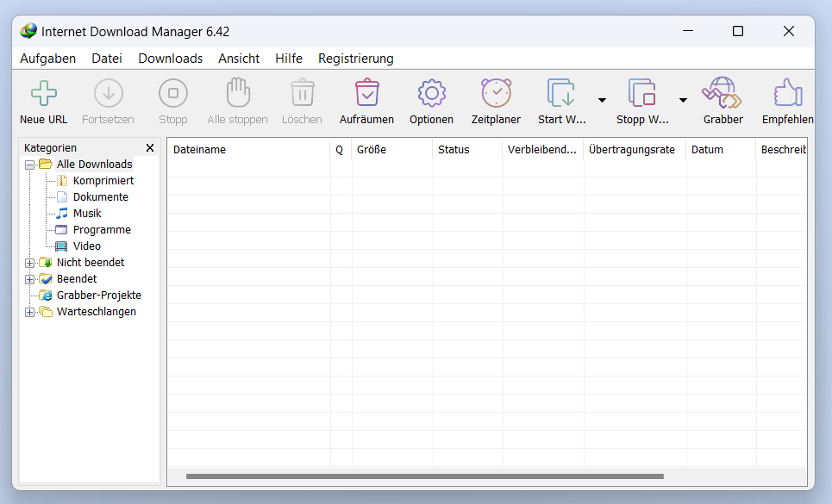
Task: Sort by Dateiname column header
Action: click(249, 149)
